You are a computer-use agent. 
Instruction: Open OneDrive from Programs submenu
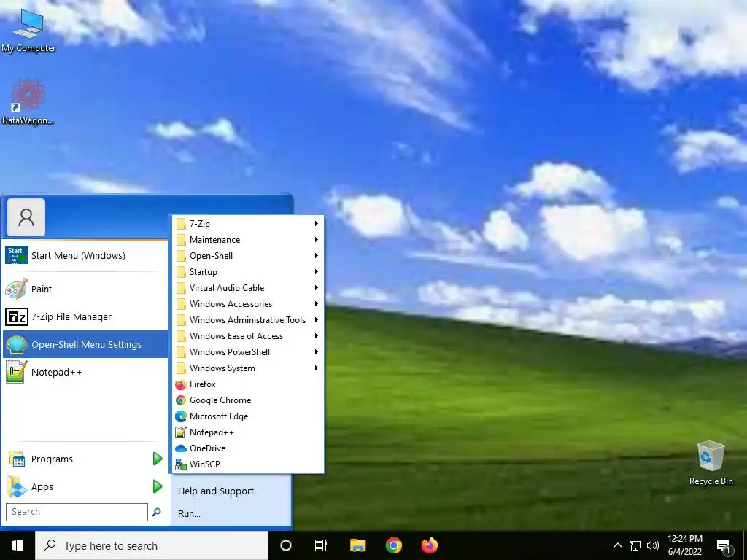pos(247,448)
